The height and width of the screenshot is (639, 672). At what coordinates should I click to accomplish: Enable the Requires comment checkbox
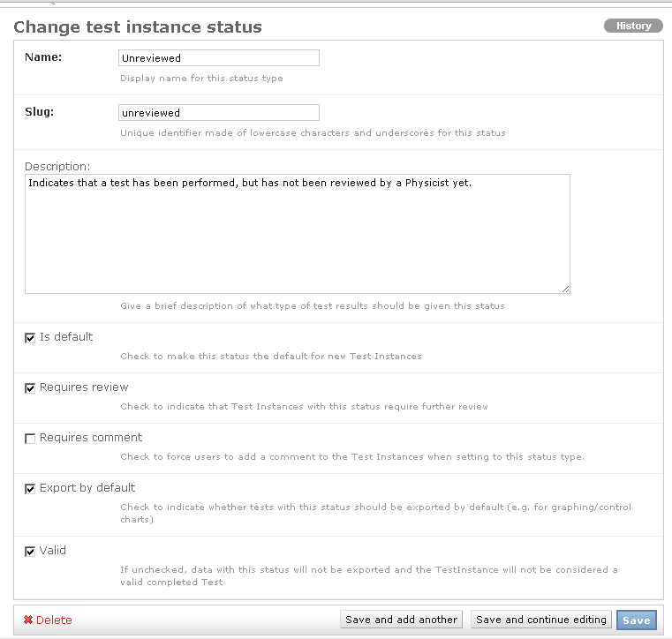point(30,439)
